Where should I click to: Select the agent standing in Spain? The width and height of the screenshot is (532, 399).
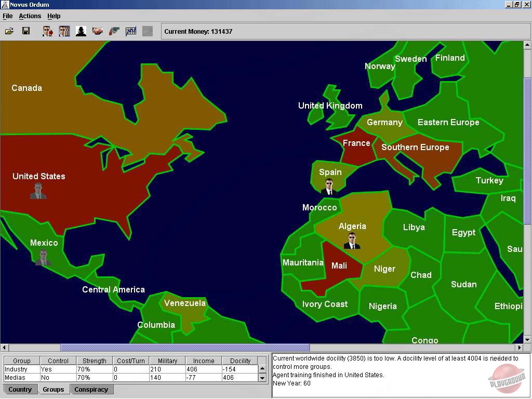(x=329, y=187)
